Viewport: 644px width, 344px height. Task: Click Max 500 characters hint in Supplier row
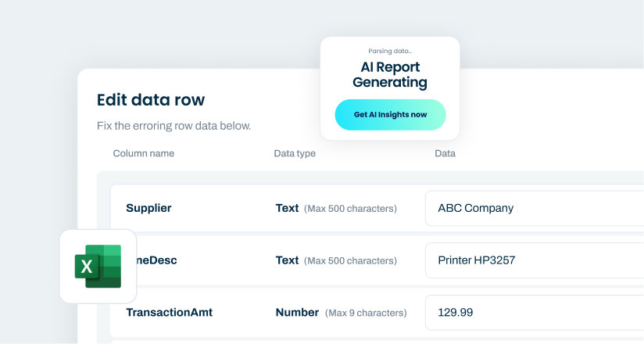[351, 209]
